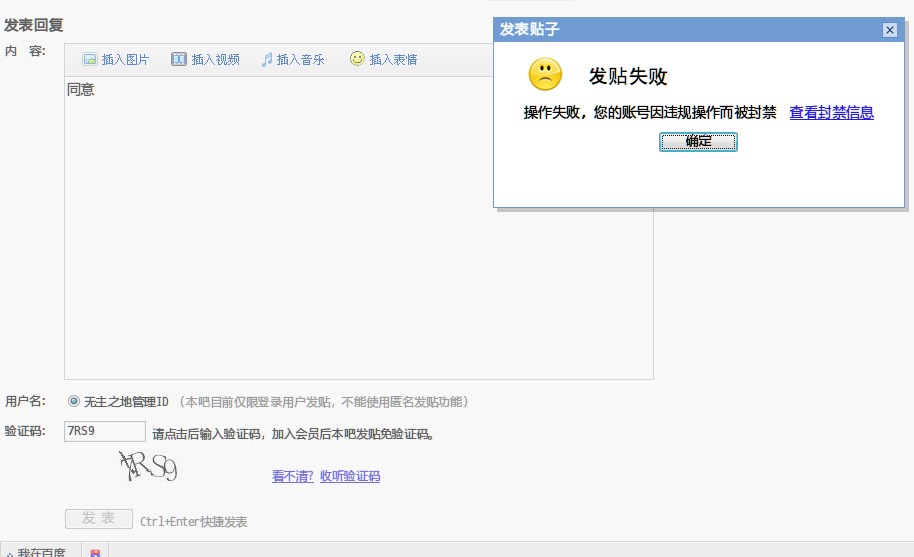Click the music note icon

coord(267,59)
